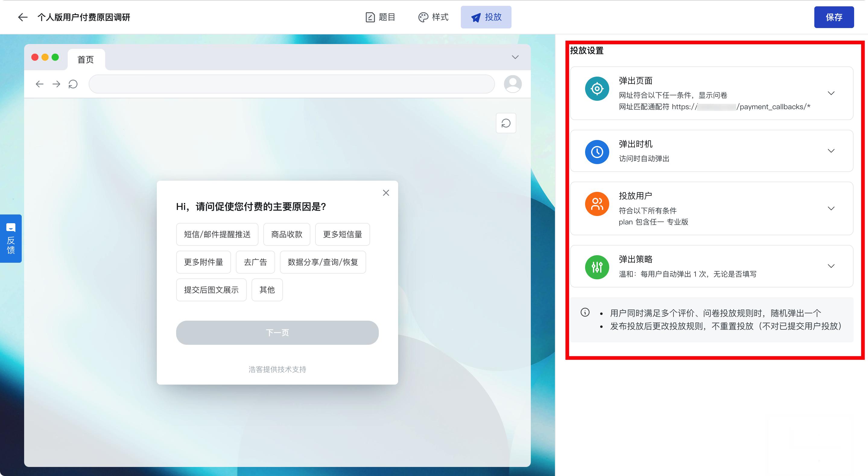Expand the 弹出页面 settings chevron
The image size is (868, 476).
(x=831, y=94)
